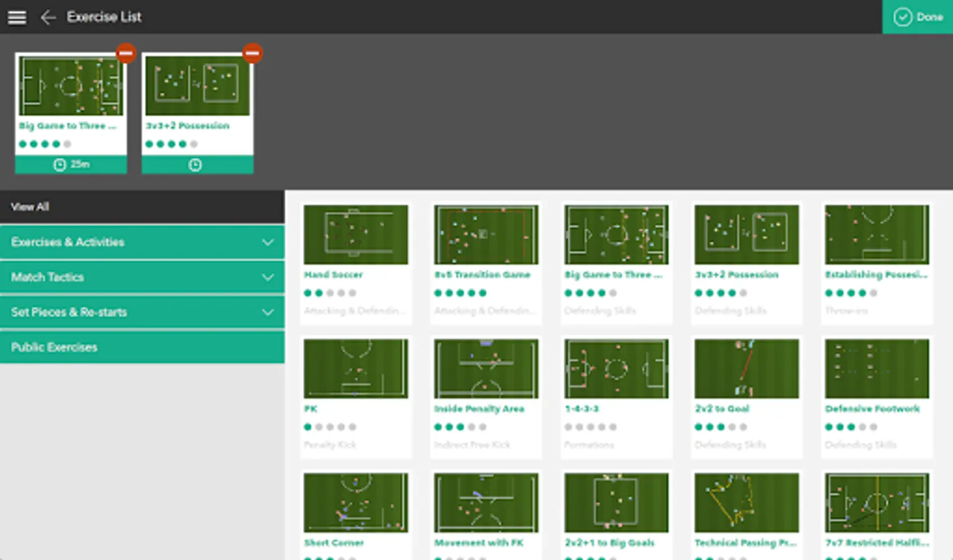Image resolution: width=953 pixels, height=560 pixels.
Task: Expand Match Tactics chevron
Action: [268, 277]
